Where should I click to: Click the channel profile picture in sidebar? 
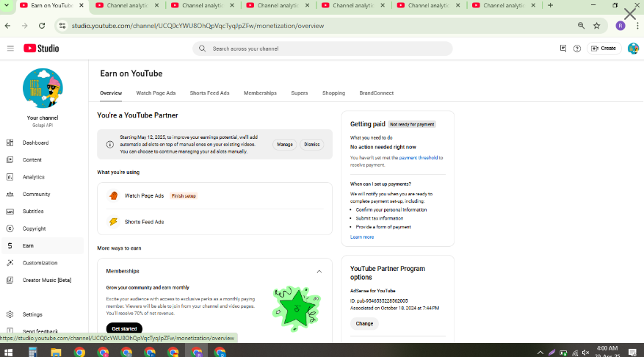tap(43, 88)
